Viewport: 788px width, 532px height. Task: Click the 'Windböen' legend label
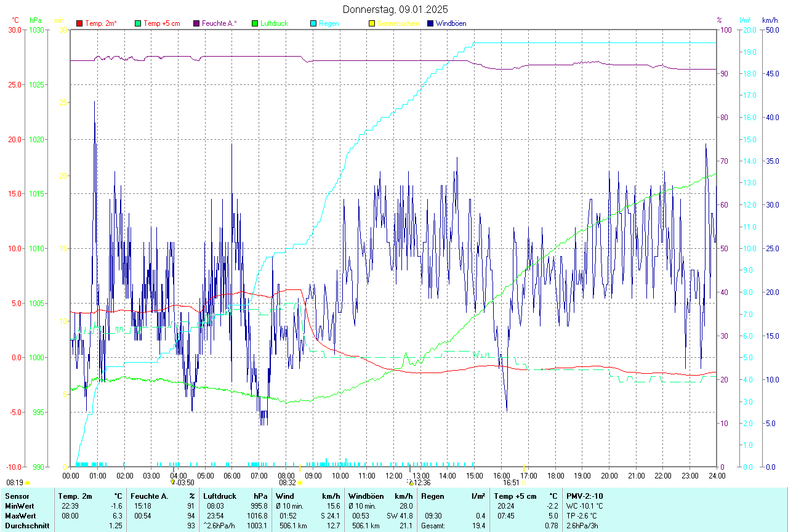coord(451,23)
